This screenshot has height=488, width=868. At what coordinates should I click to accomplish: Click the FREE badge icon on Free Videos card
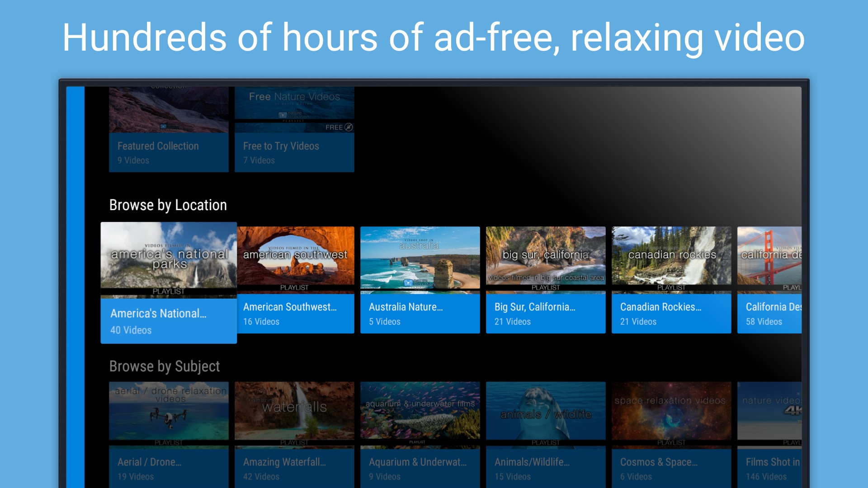[349, 127]
